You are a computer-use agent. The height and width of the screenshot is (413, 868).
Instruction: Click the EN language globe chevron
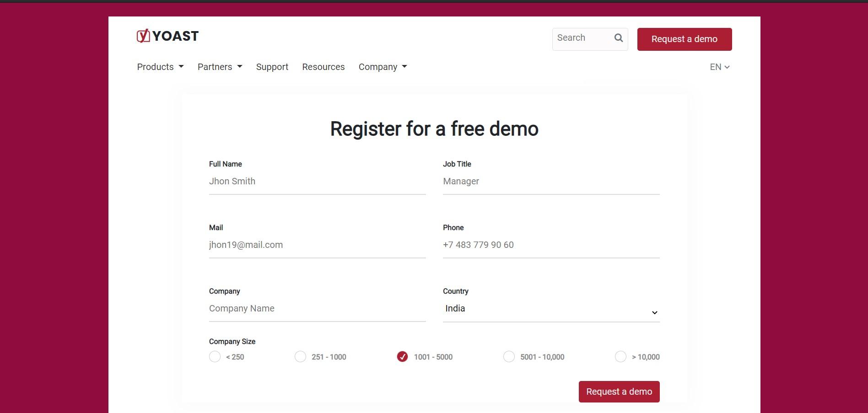727,67
